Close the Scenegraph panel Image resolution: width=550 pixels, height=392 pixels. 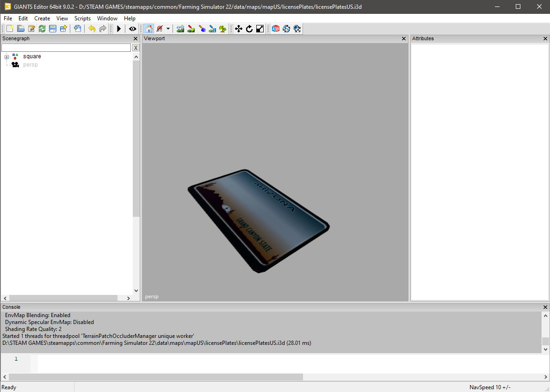pos(136,38)
